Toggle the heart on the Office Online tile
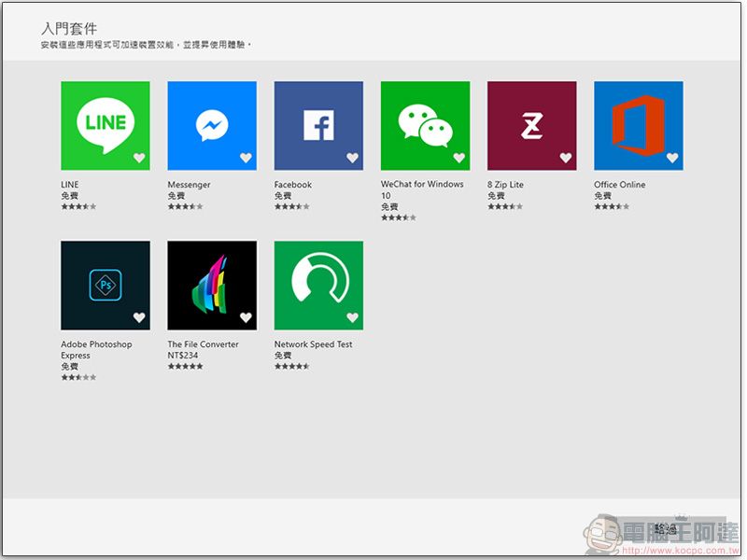Screen dimensions: 747x560 (x=672, y=158)
